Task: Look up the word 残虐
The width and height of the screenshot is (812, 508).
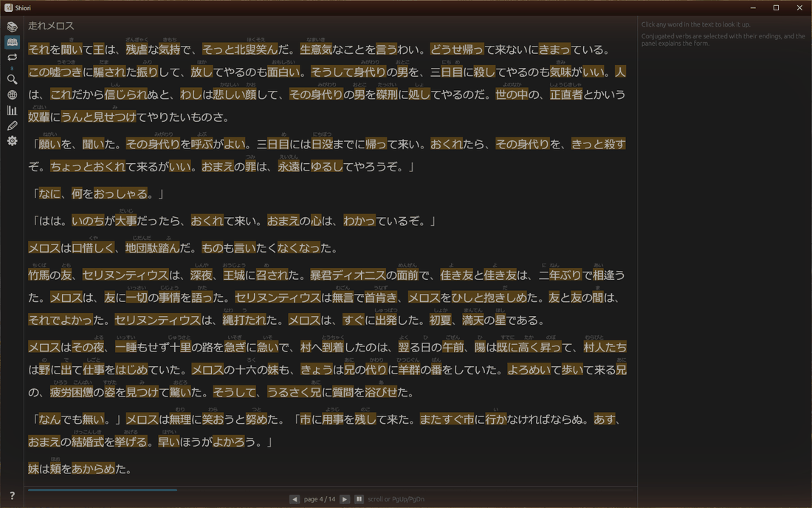Action: tap(137, 49)
